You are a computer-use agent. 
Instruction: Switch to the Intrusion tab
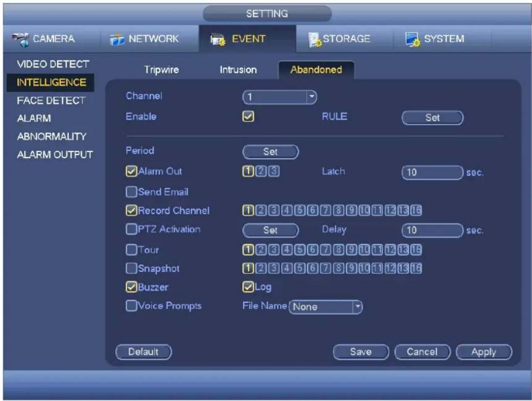click(238, 70)
